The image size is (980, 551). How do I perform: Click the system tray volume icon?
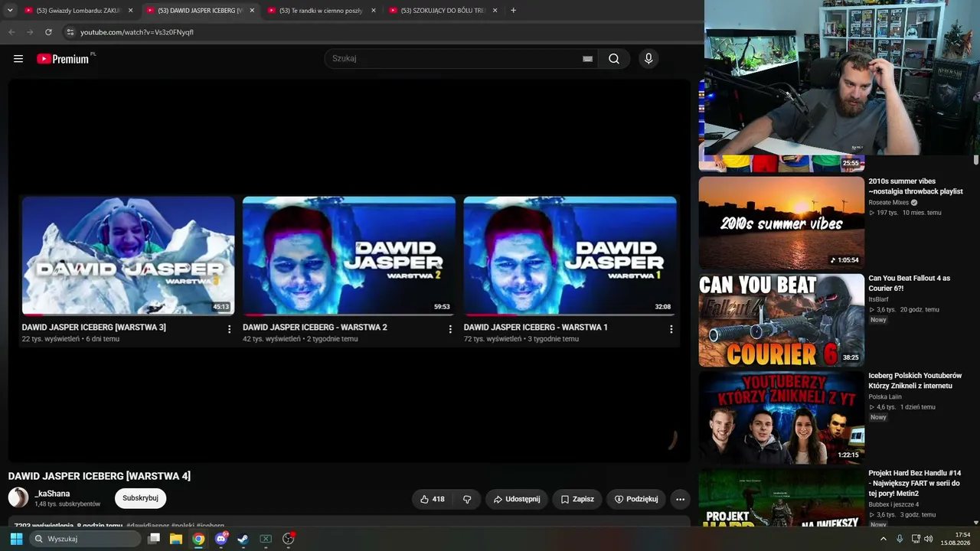(x=929, y=539)
